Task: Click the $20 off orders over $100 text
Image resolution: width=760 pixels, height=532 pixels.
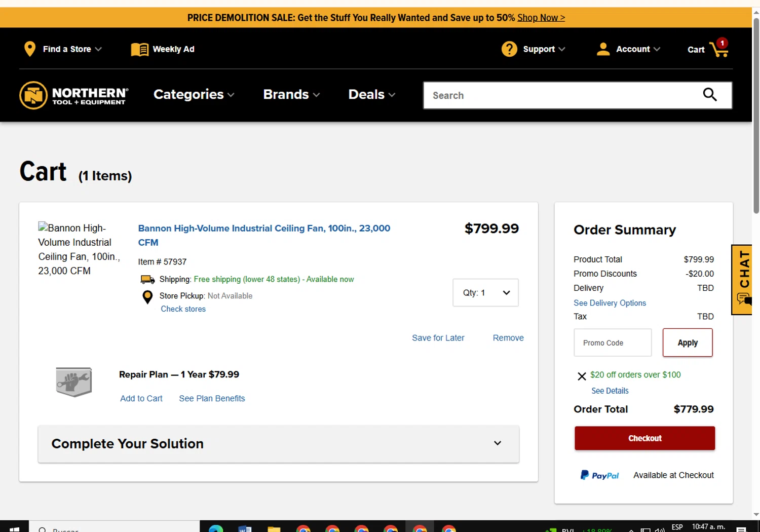Action: click(635, 375)
